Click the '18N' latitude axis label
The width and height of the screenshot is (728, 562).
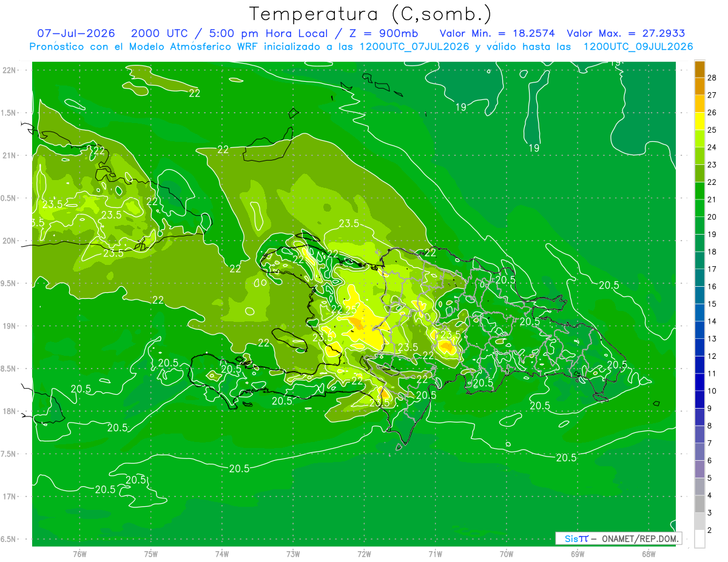tap(10, 411)
